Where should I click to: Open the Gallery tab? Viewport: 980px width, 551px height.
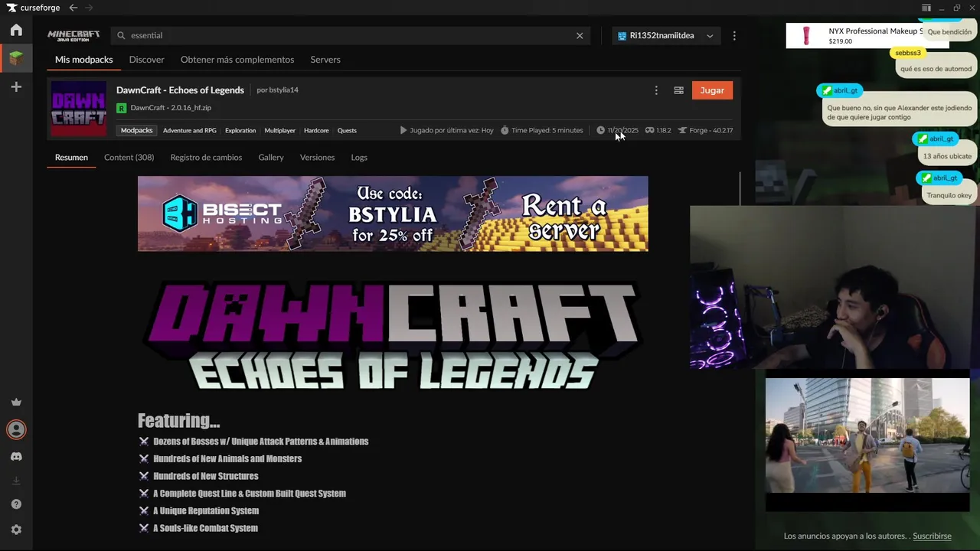tap(271, 158)
